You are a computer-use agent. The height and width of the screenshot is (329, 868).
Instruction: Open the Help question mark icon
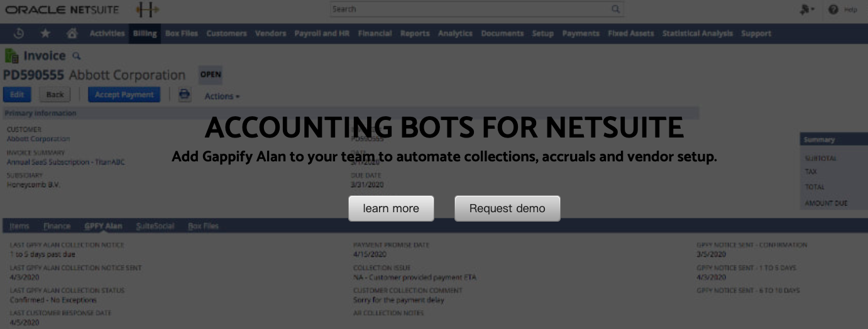pos(833,9)
